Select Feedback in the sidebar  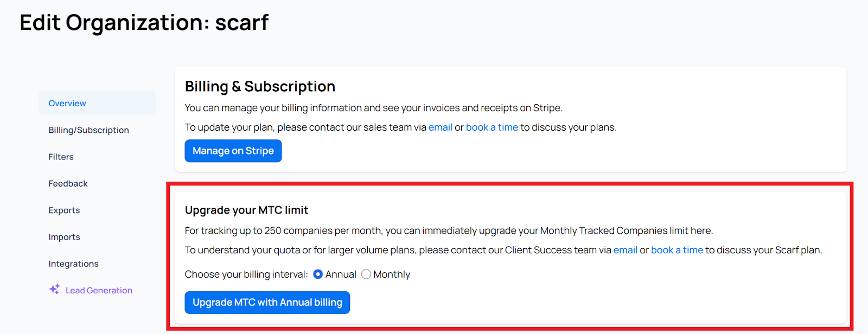click(x=68, y=184)
